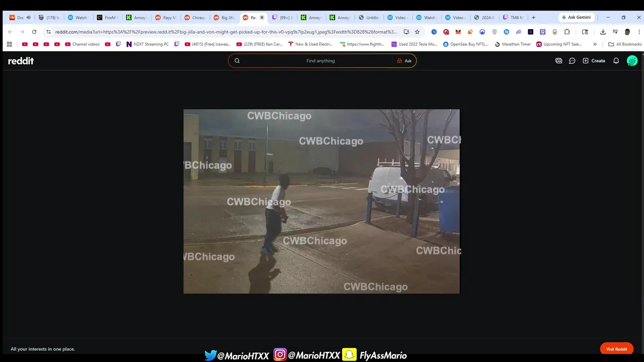This screenshot has height=362, width=644.
Task: Open Chrome profile avatar
Action: coord(627,32)
